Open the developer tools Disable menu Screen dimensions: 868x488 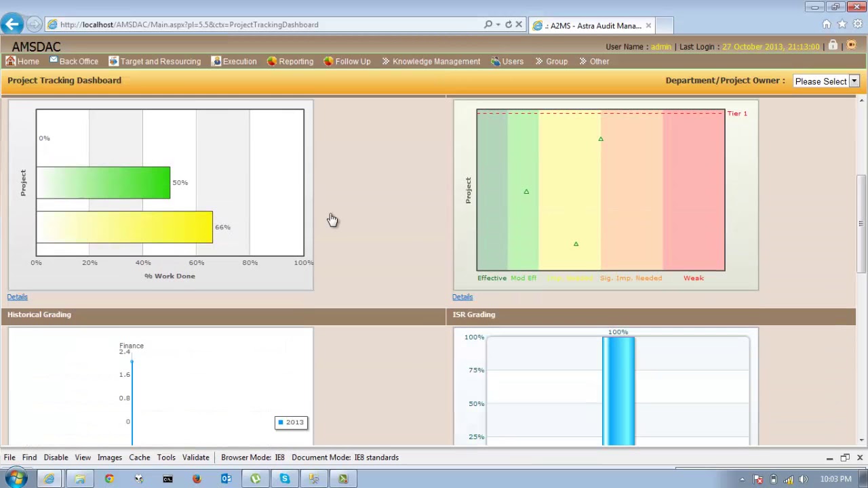pos(56,457)
